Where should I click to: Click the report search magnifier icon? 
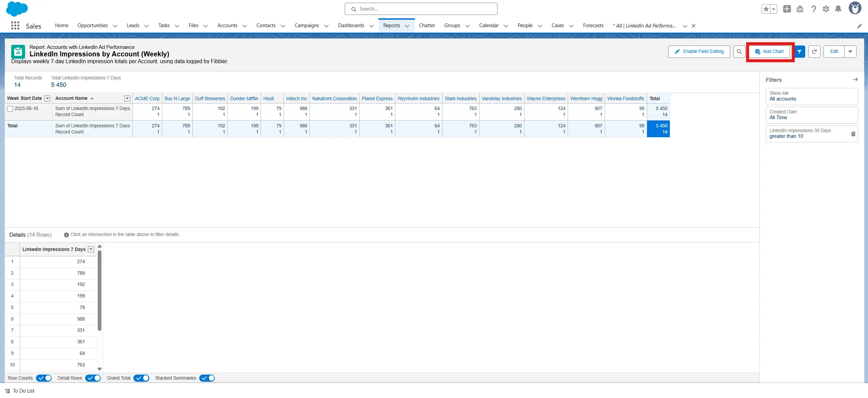739,52
